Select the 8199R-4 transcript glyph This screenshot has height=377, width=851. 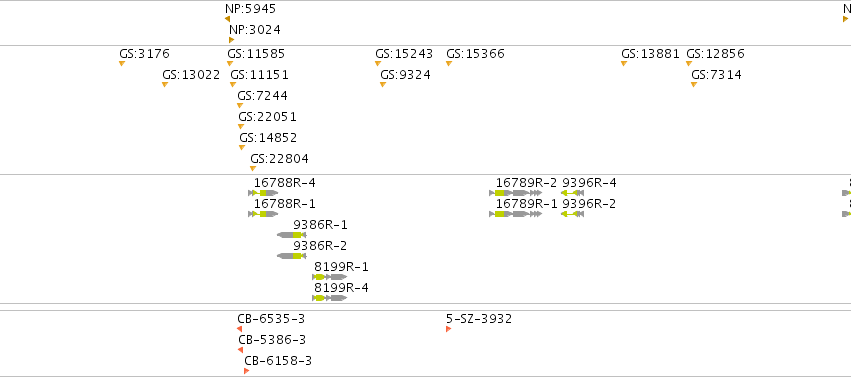pos(329,298)
